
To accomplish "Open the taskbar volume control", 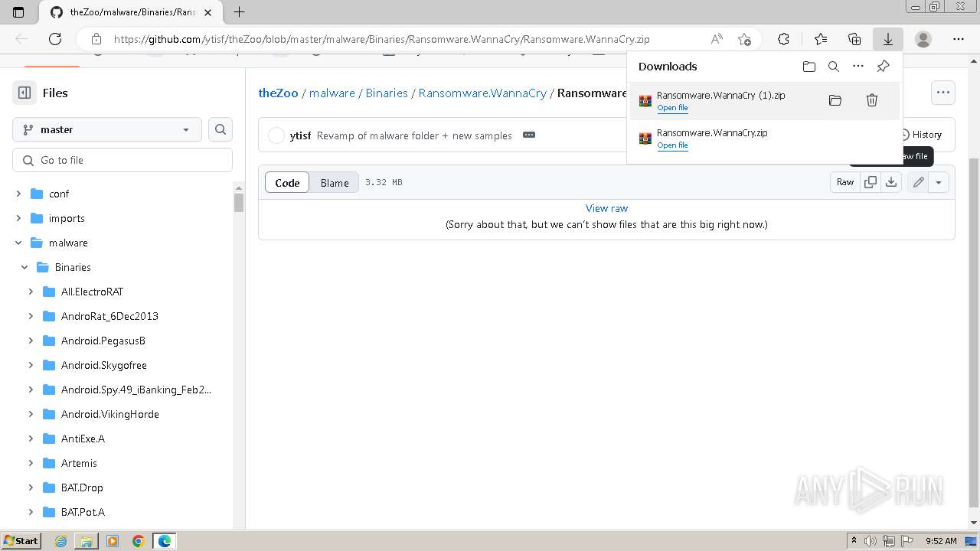I will coord(871,541).
